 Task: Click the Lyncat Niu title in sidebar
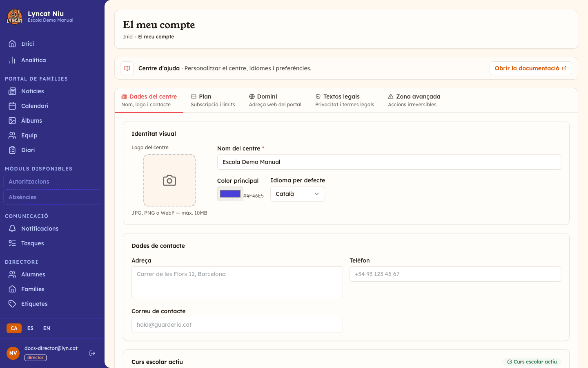(46, 13)
